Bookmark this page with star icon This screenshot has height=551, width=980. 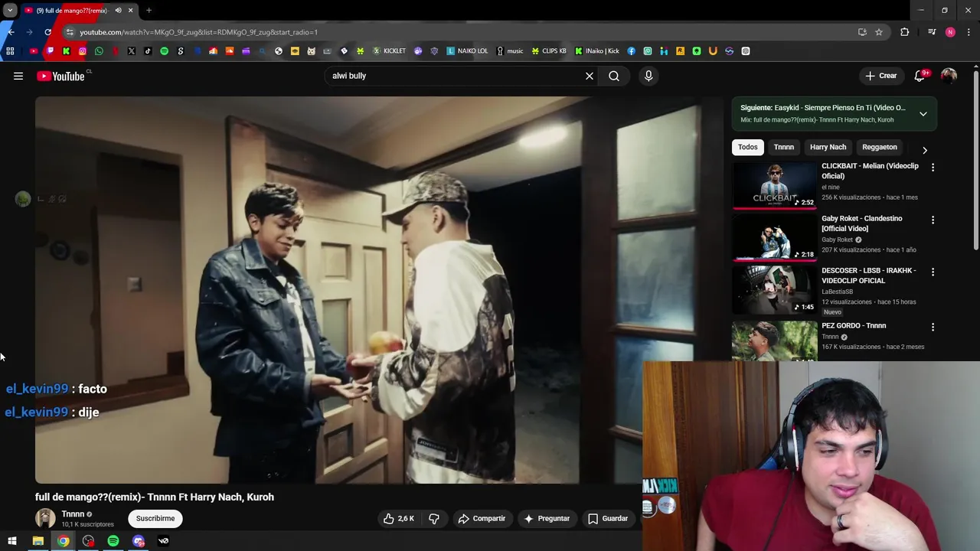click(x=879, y=32)
